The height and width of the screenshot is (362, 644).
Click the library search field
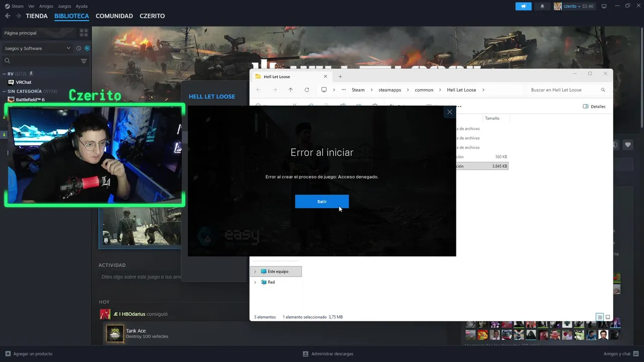pyautogui.click(x=41, y=61)
